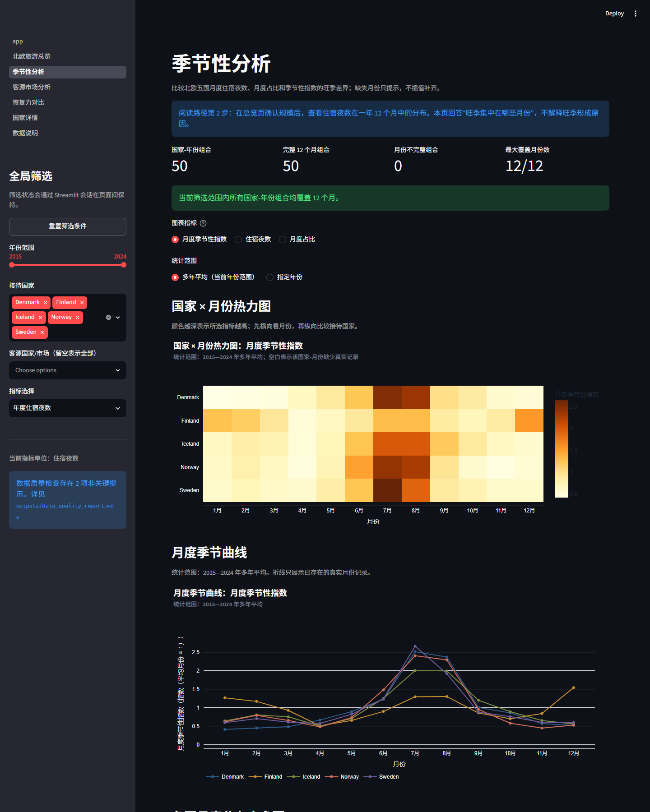The width and height of the screenshot is (650, 812).
Task: Toggle Finland series in line chart legend
Action: click(x=265, y=777)
